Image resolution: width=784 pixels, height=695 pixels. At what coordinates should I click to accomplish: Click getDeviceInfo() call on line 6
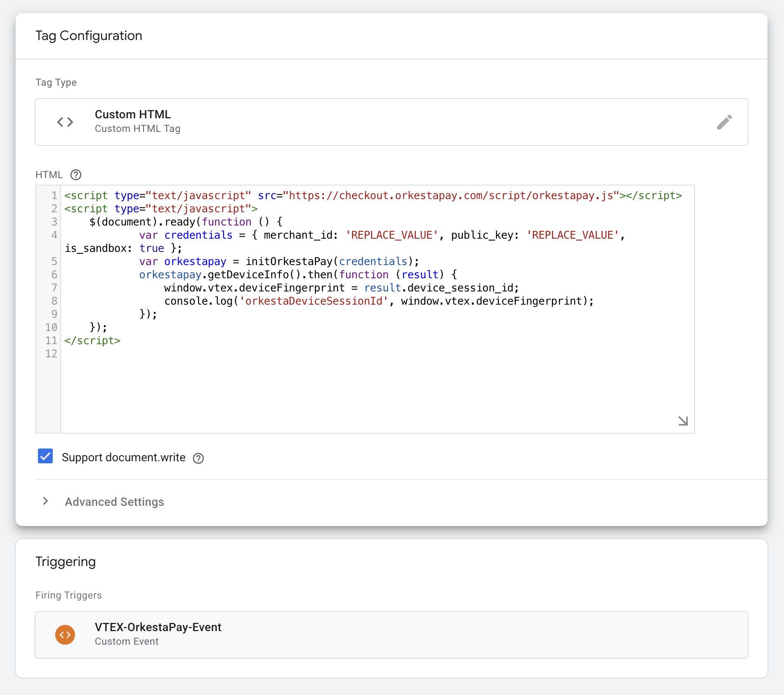point(254,275)
